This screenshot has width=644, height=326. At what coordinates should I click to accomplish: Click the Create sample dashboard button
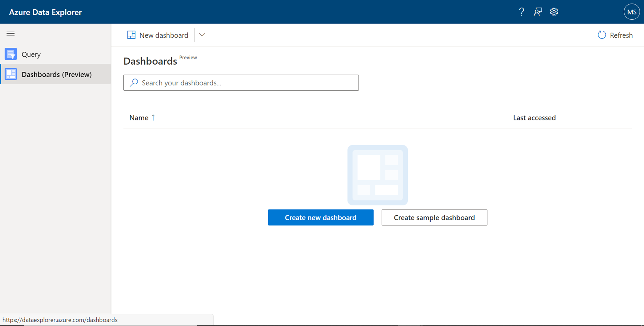(434, 218)
